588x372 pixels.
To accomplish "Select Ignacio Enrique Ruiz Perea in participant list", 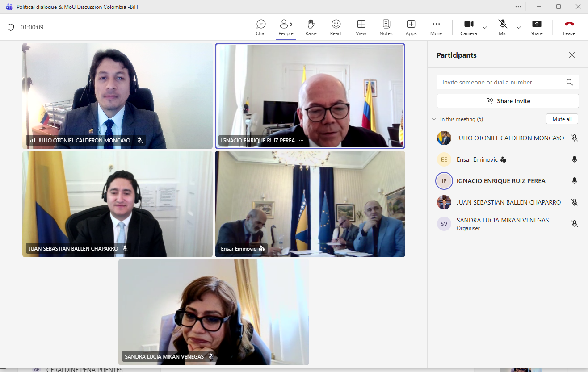I will tap(508, 181).
